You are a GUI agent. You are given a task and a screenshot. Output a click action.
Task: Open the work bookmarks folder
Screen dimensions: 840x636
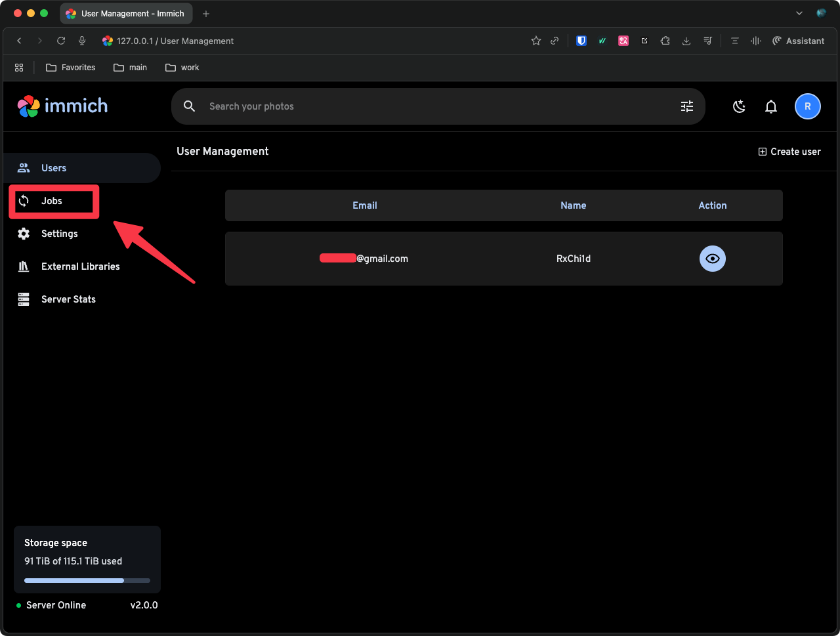[x=182, y=68]
